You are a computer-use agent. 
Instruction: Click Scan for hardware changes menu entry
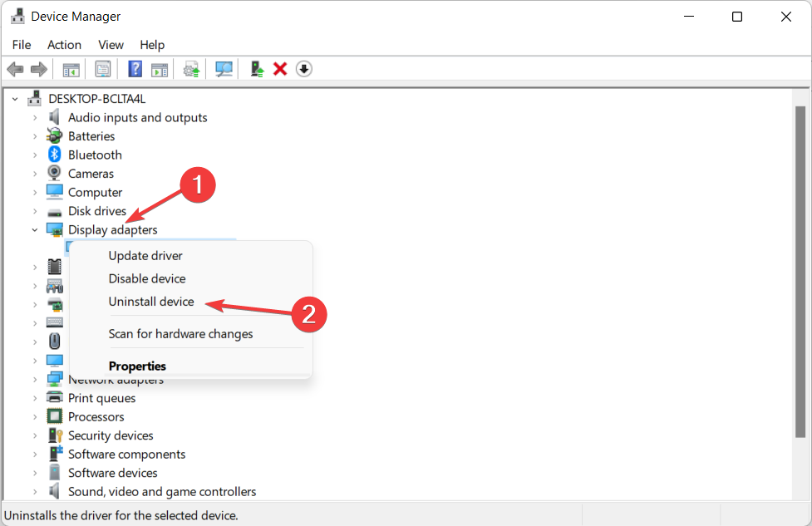(180, 334)
